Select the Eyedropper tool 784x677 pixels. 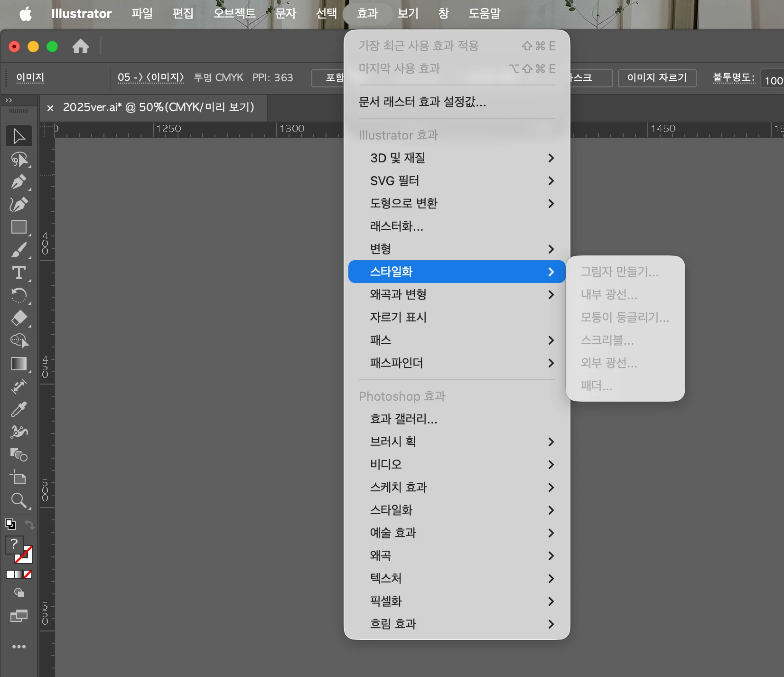(19, 409)
